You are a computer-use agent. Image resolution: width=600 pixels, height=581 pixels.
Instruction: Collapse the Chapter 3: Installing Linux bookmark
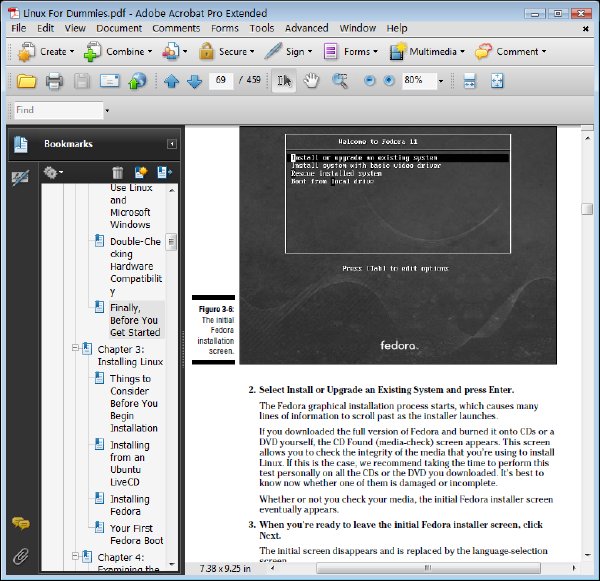[75, 348]
